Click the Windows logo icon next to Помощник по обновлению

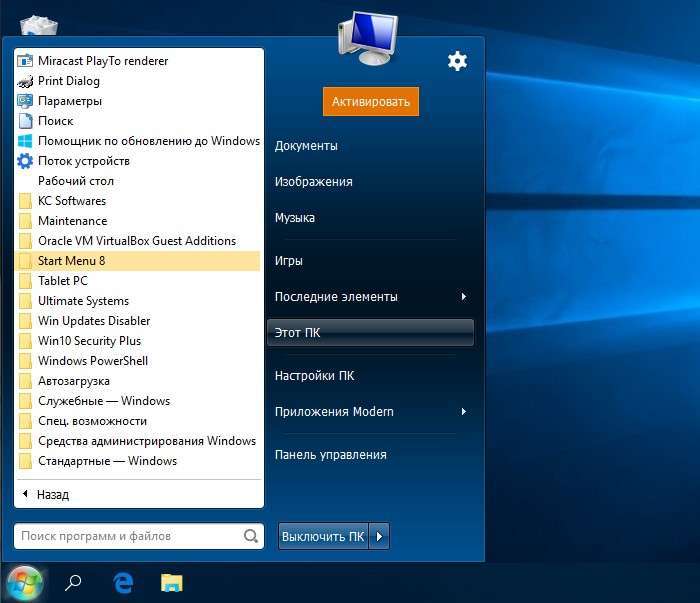(x=25, y=141)
